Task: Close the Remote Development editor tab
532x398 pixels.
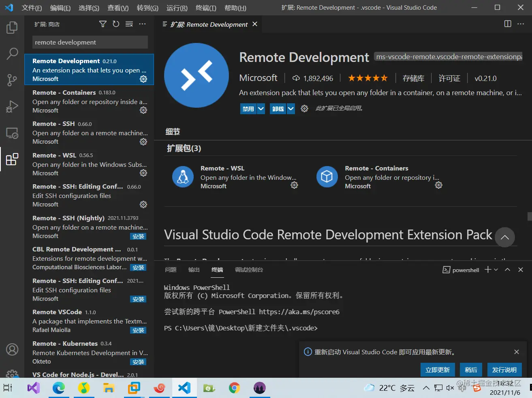Action: point(255,24)
